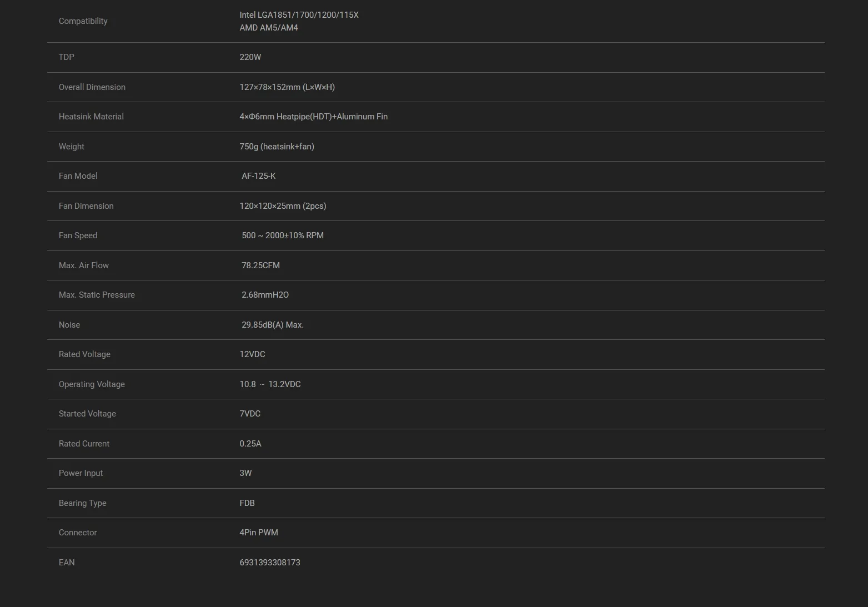Click the Heatsink Material label
The width and height of the screenshot is (868, 607).
point(91,117)
